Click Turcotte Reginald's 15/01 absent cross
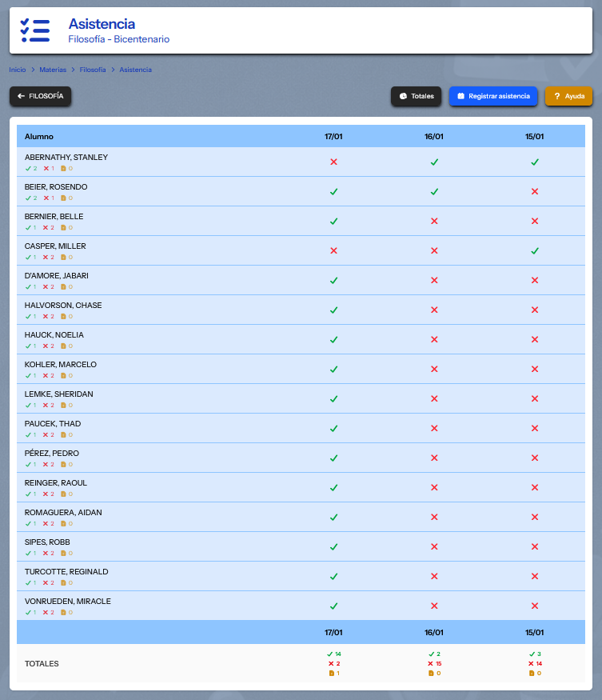The width and height of the screenshot is (602, 700). point(535,576)
